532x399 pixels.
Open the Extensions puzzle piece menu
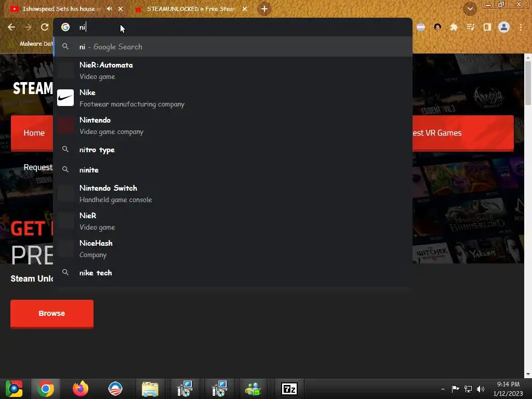pyautogui.click(x=454, y=27)
